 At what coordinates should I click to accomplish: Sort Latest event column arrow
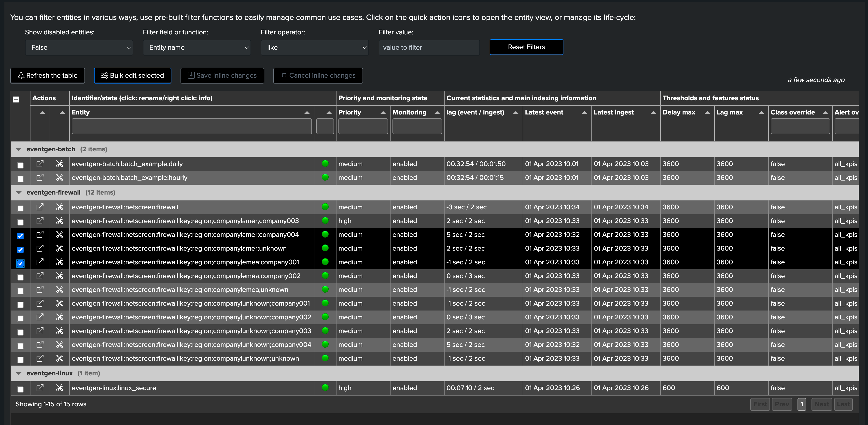(x=584, y=113)
